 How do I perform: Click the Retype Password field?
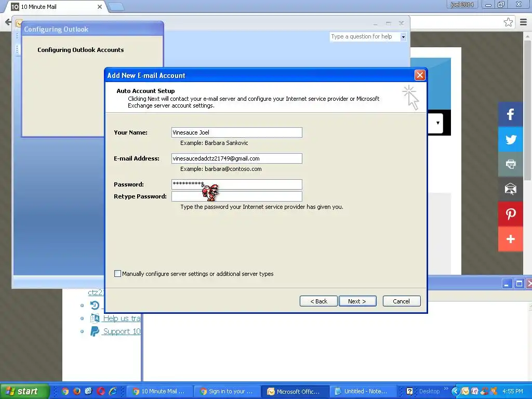[x=237, y=196]
